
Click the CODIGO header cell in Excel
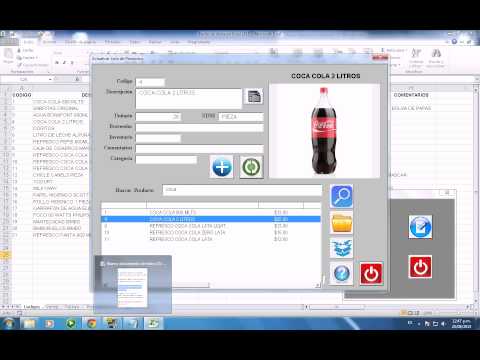[x=22, y=95]
